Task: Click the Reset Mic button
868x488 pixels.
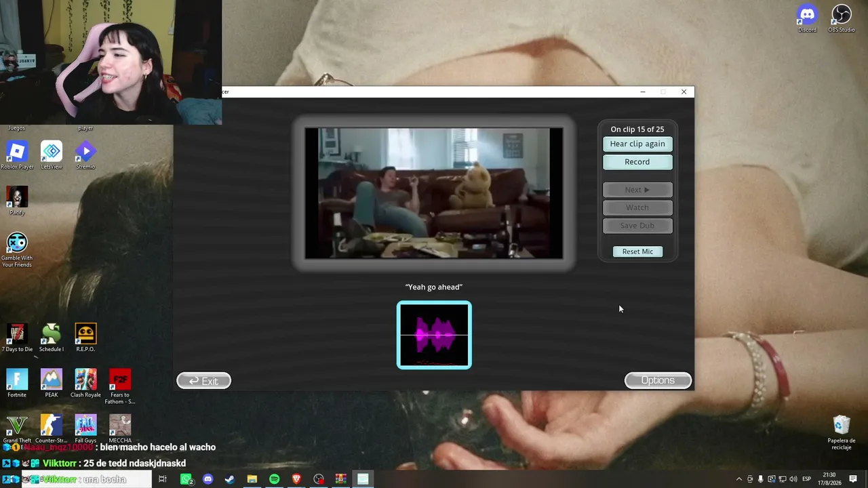Action: tap(637, 251)
